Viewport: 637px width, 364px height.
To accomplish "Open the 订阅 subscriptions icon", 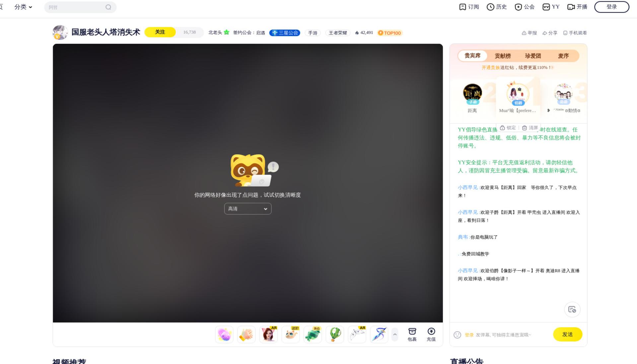I will [469, 7].
